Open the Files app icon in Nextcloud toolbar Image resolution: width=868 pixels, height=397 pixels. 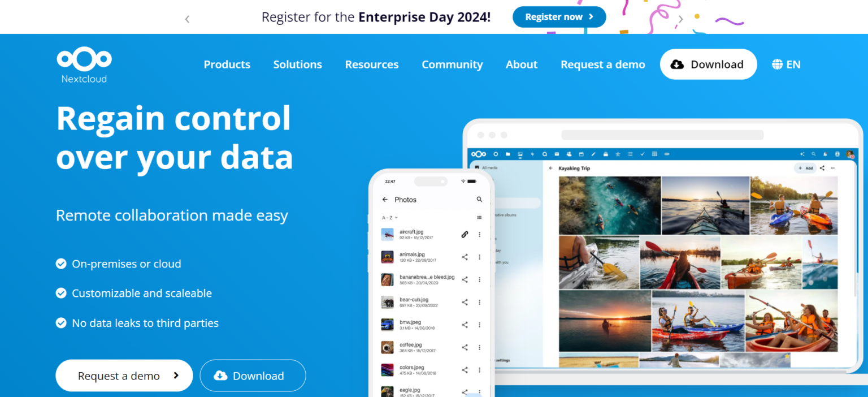[x=508, y=154]
